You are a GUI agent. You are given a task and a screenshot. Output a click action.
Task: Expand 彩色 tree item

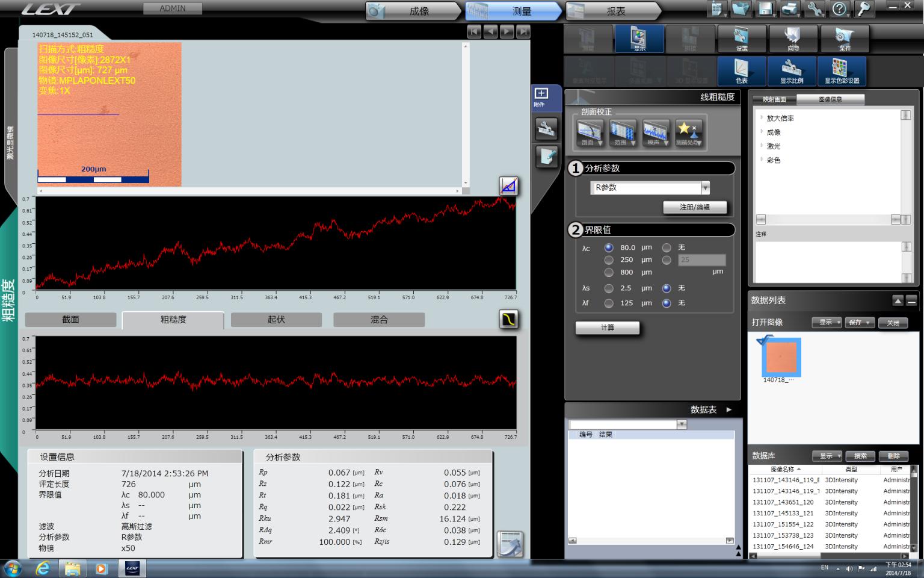[762, 160]
